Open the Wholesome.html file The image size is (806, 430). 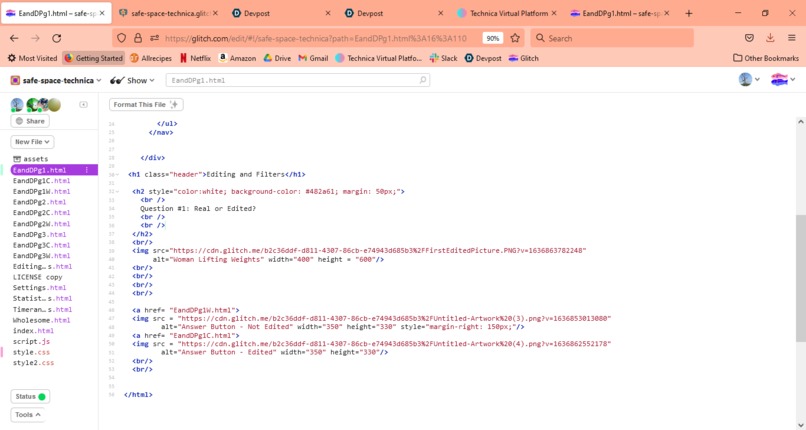[x=42, y=320]
